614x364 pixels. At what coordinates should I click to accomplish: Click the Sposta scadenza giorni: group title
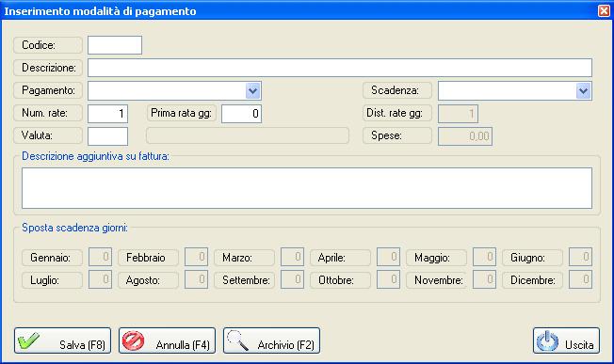pos(74,228)
